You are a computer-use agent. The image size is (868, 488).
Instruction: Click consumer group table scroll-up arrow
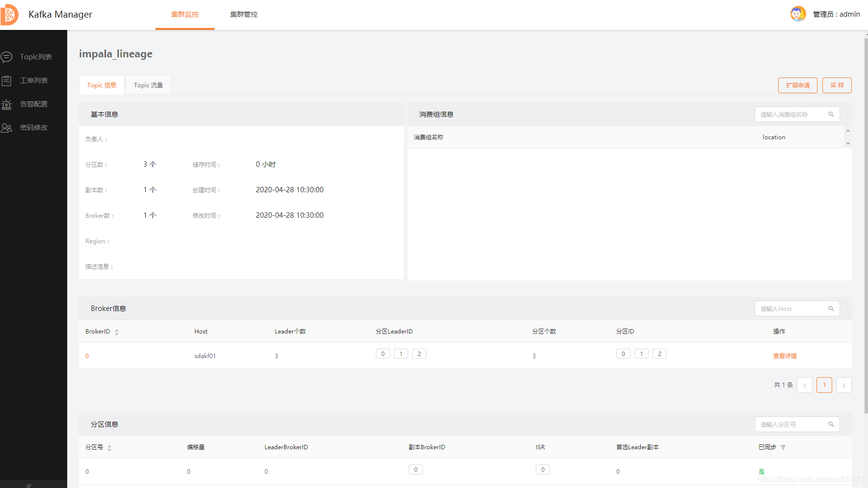point(848,130)
